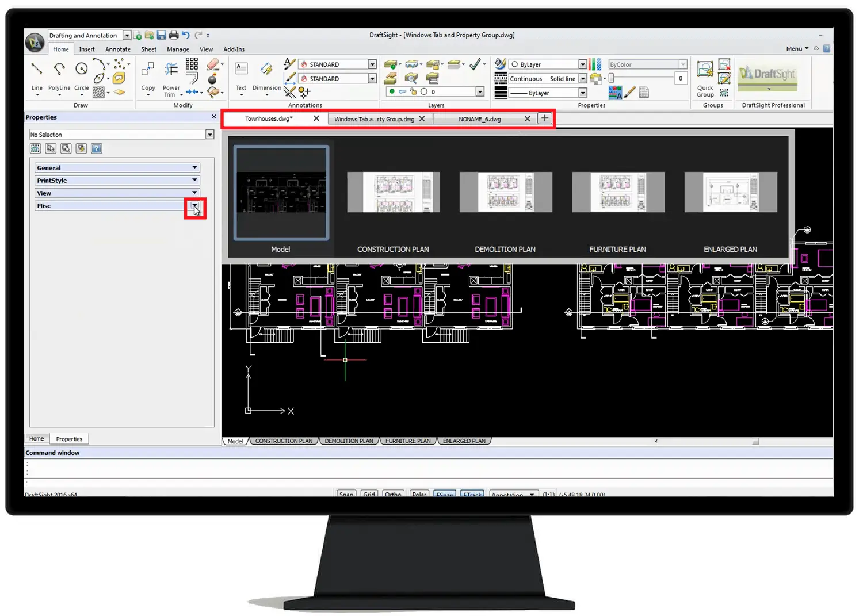This screenshot has height=616, width=863.
Task: Close the Properties panel
Action: [x=214, y=117]
